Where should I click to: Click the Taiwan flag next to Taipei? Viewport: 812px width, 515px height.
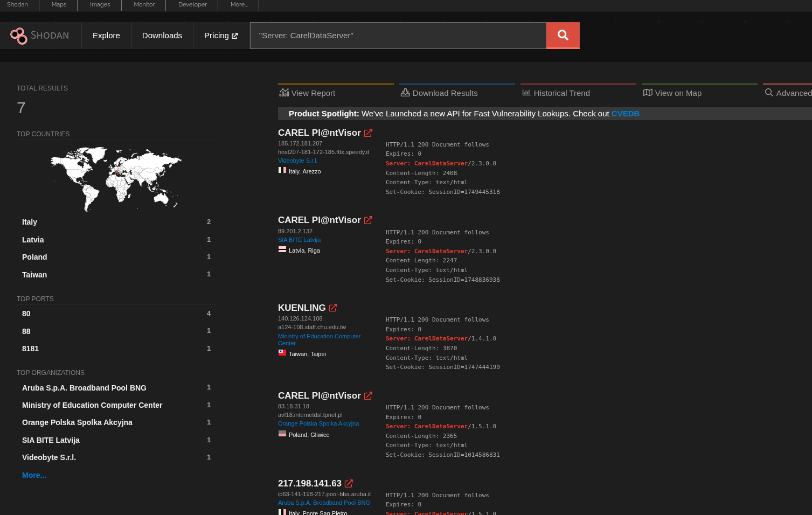(x=282, y=352)
